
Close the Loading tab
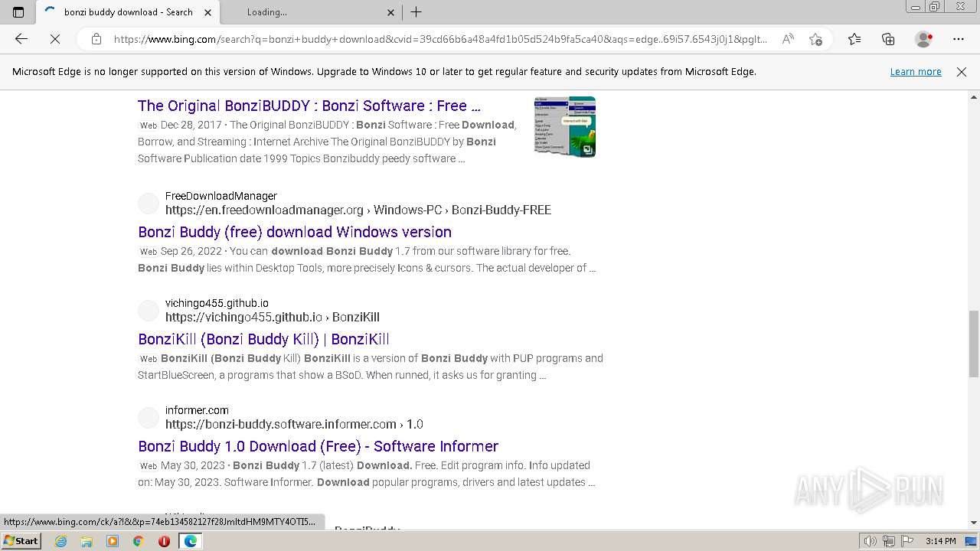390,12
